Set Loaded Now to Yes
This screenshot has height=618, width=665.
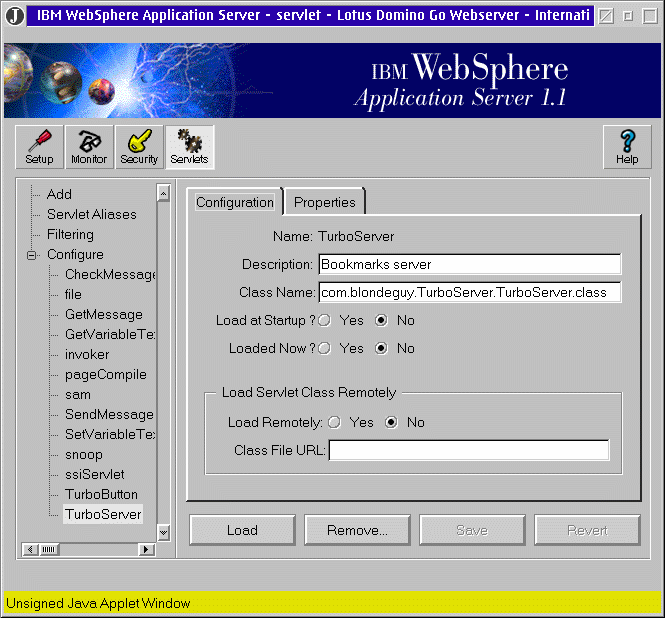(324, 348)
